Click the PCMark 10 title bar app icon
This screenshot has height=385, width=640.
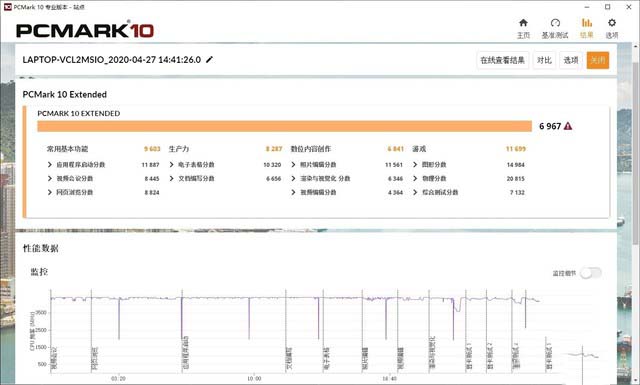7,7
